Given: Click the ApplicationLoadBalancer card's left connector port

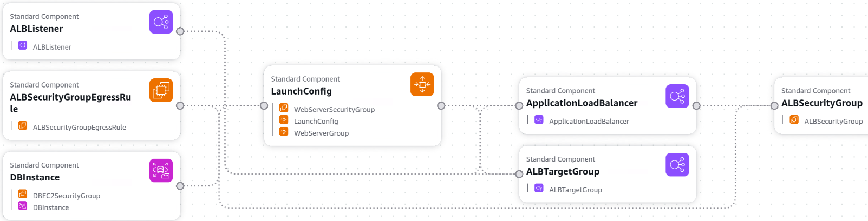Looking at the screenshot, I should [x=519, y=106].
